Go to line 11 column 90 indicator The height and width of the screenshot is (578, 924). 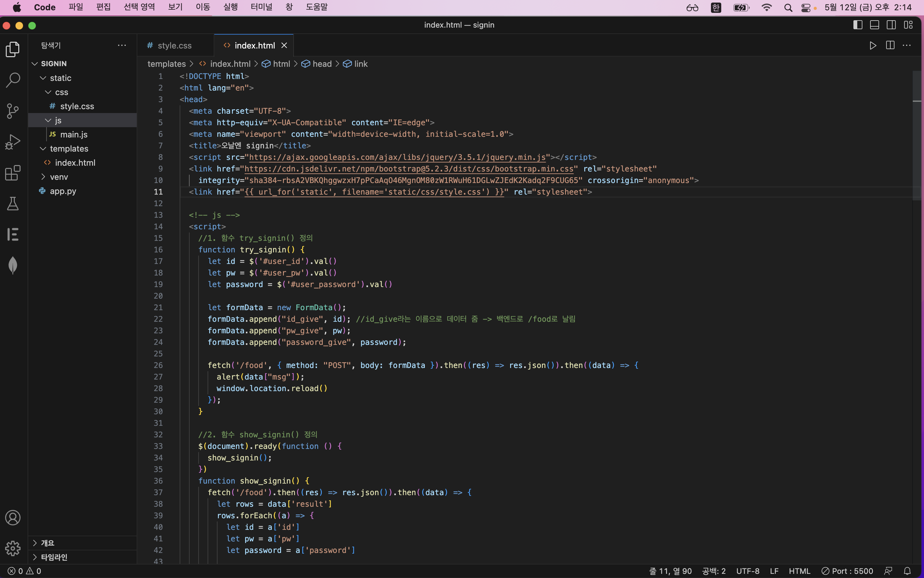pos(670,571)
